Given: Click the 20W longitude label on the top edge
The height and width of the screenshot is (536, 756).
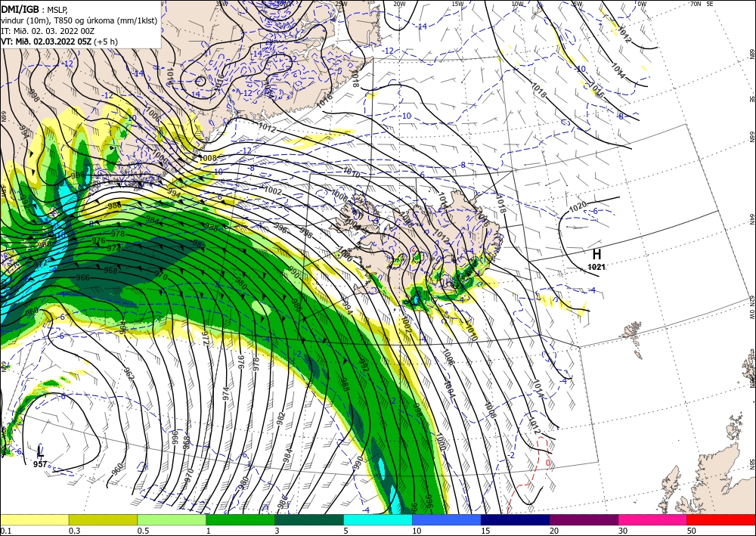Looking at the screenshot, I should (x=399, y=4).
